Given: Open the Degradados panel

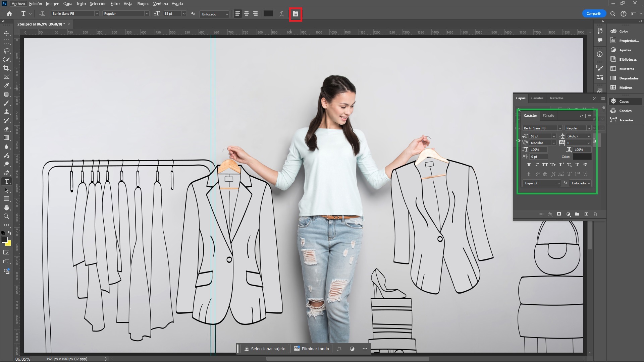Looking at the screenshot, I should (x=625, y=78).
